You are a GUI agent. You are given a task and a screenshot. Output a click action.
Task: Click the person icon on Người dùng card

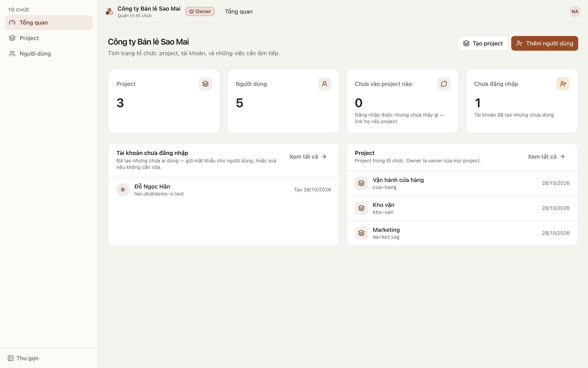324,84
